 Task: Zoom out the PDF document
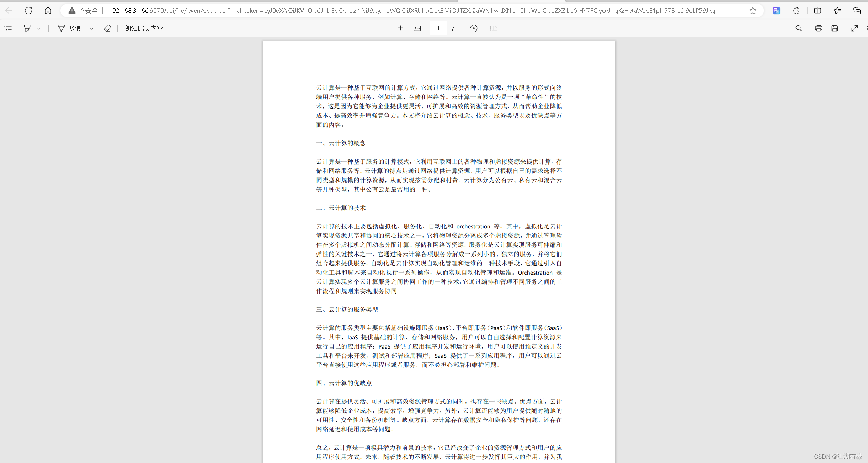click(x=384, y=28)
